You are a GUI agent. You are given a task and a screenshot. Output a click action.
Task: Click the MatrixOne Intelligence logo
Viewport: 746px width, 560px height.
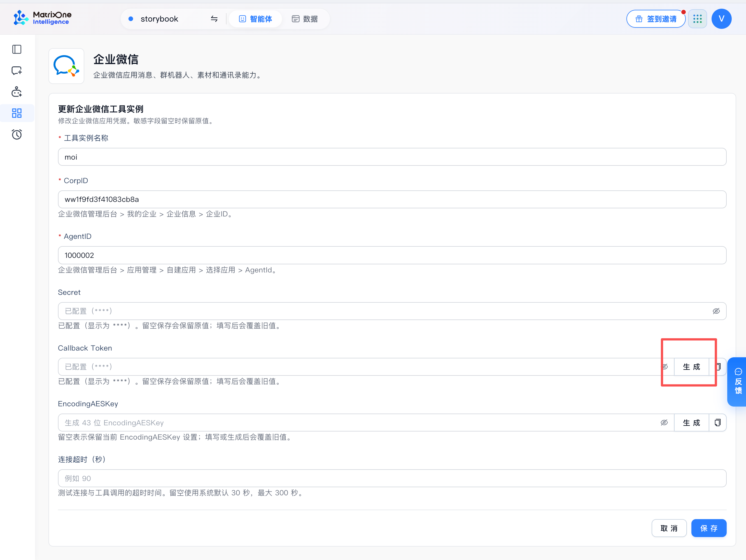click(43, 18)
